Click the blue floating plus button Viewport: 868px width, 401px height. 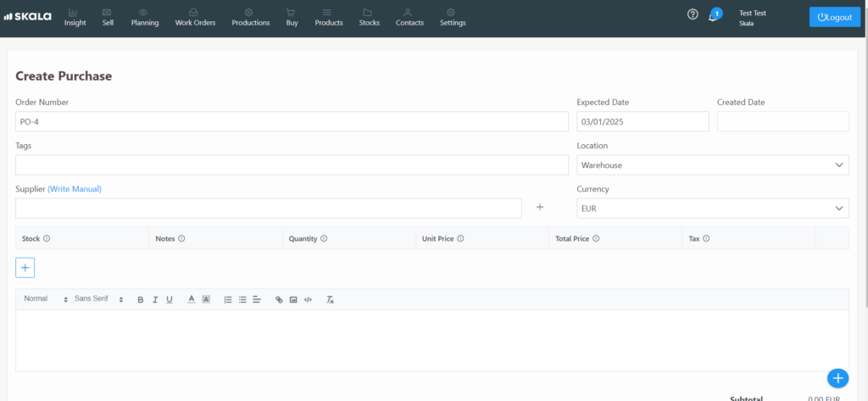[x=837, y=378]
